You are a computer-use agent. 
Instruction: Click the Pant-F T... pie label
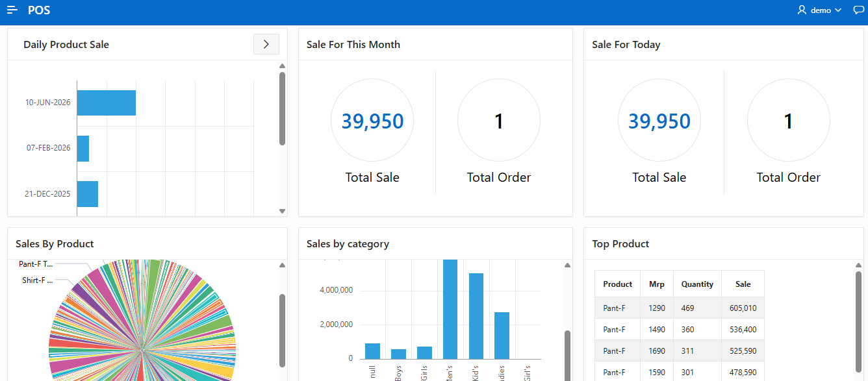[x=36, y=264]
